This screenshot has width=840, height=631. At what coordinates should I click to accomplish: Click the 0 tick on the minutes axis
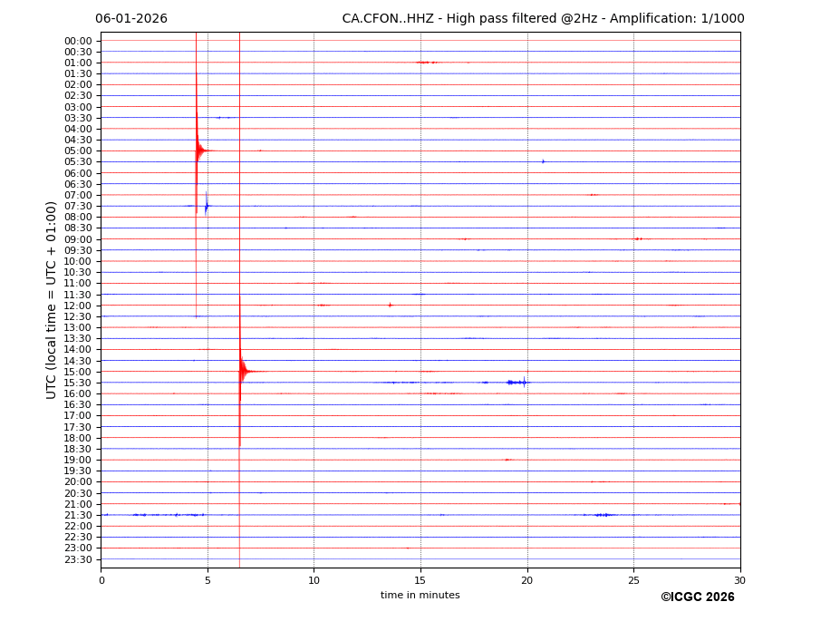[x=101, y=580]
